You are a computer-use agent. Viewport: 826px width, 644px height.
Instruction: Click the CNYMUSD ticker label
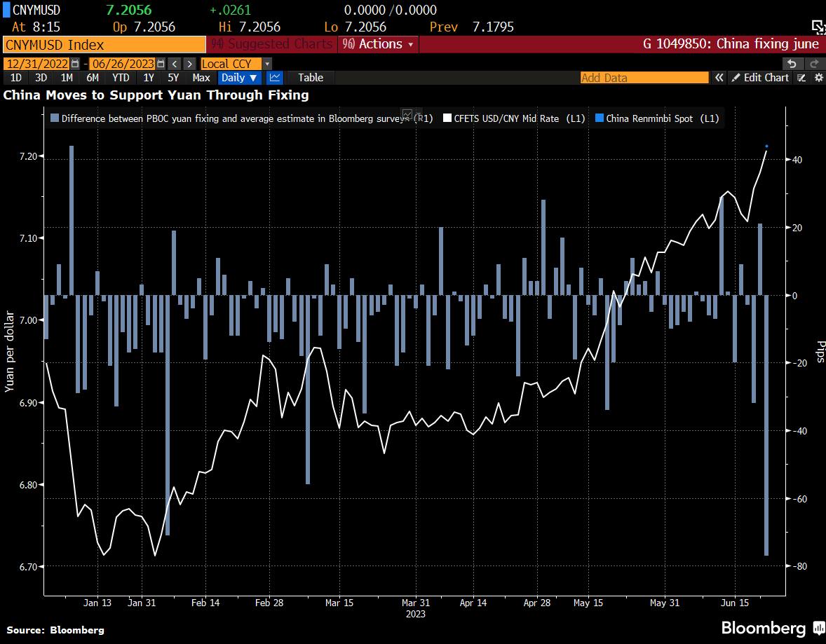[36, 10]
